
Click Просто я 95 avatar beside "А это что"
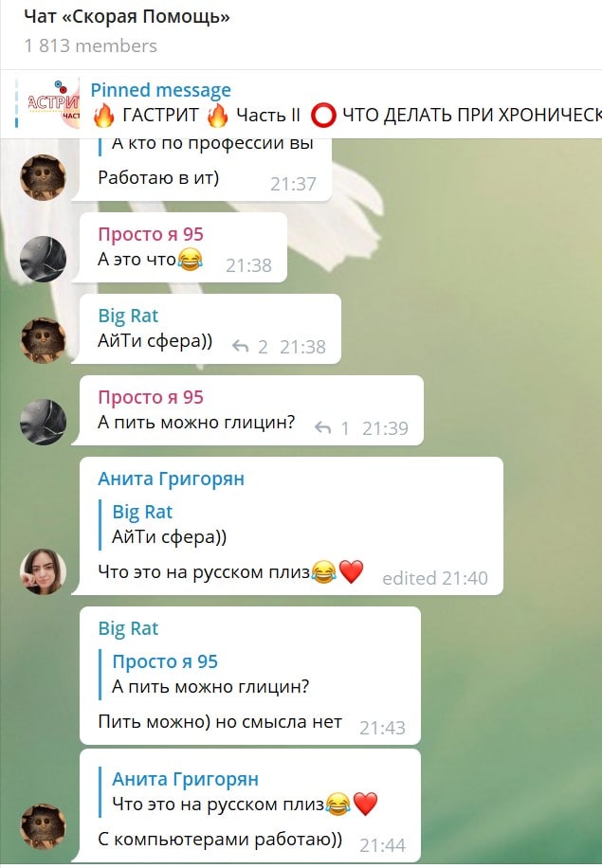point(44,259)
